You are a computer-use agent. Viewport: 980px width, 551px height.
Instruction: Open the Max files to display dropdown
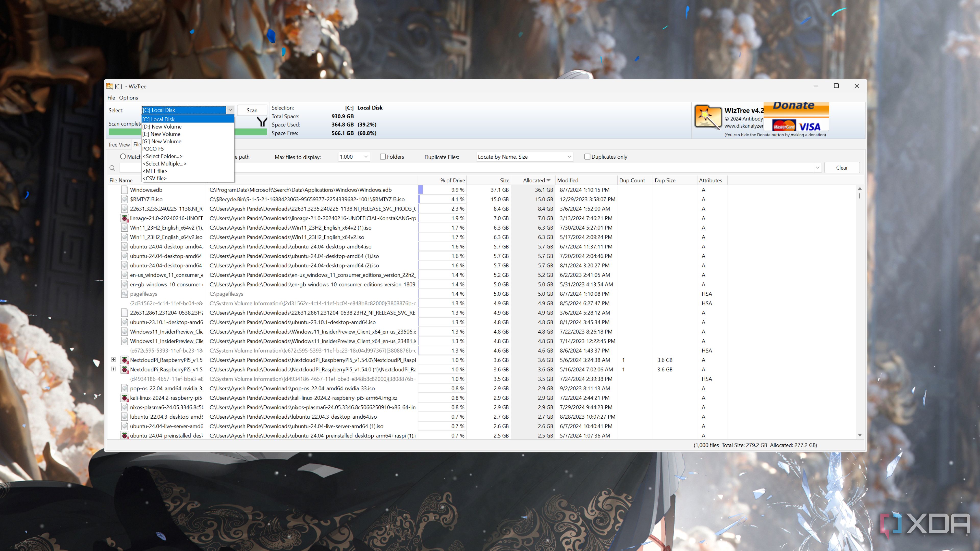pyautogui.click(x=354, y=157)
